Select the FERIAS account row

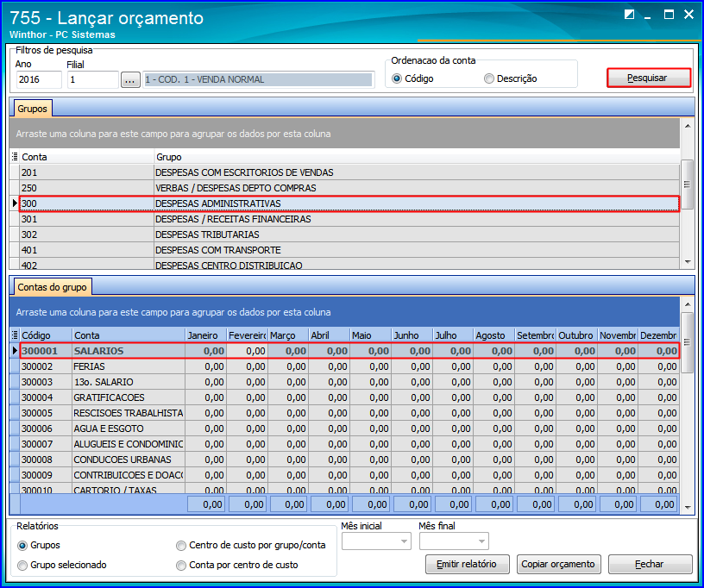(x=349, y=366)
